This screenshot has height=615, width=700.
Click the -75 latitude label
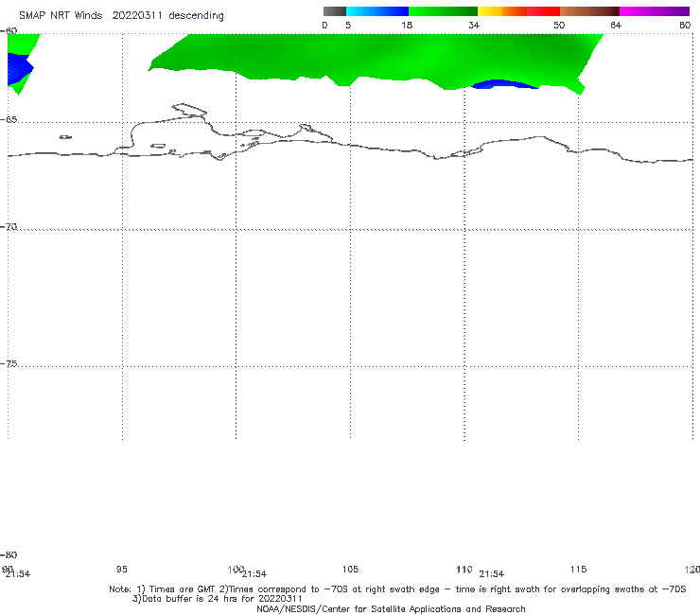click(x=9, y=363)
